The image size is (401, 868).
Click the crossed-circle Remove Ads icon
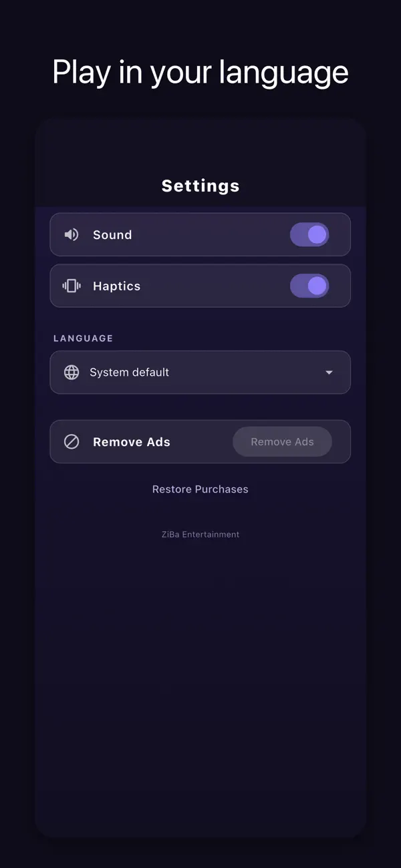tap(72, 441)
